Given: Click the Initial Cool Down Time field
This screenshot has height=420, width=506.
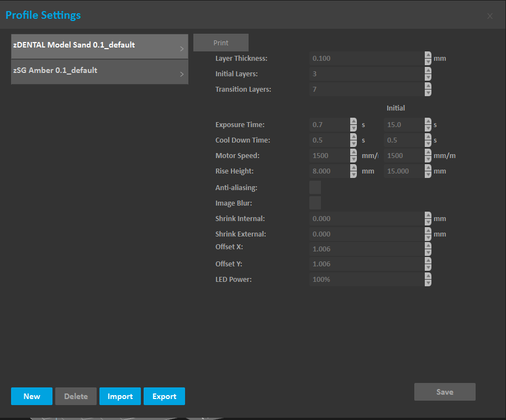Looking at the screenshot, I should pyautogui.click(x=404, y=140).
